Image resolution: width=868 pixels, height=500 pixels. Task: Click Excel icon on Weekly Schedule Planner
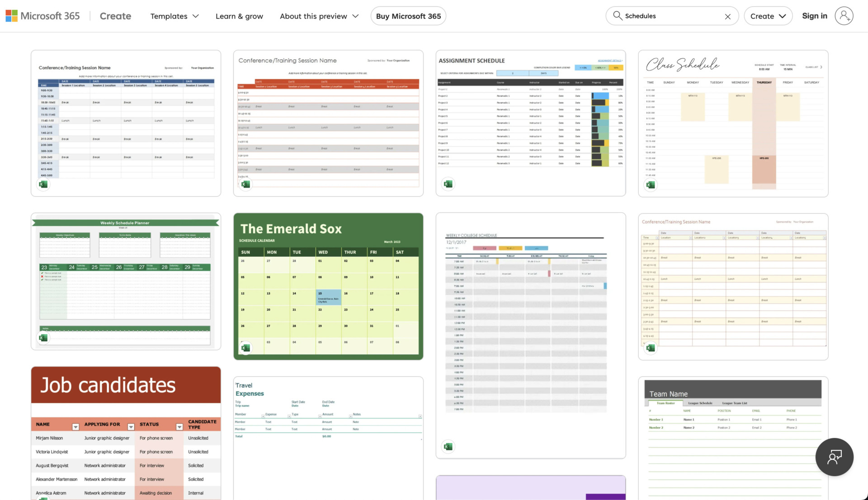coord(43,338)
